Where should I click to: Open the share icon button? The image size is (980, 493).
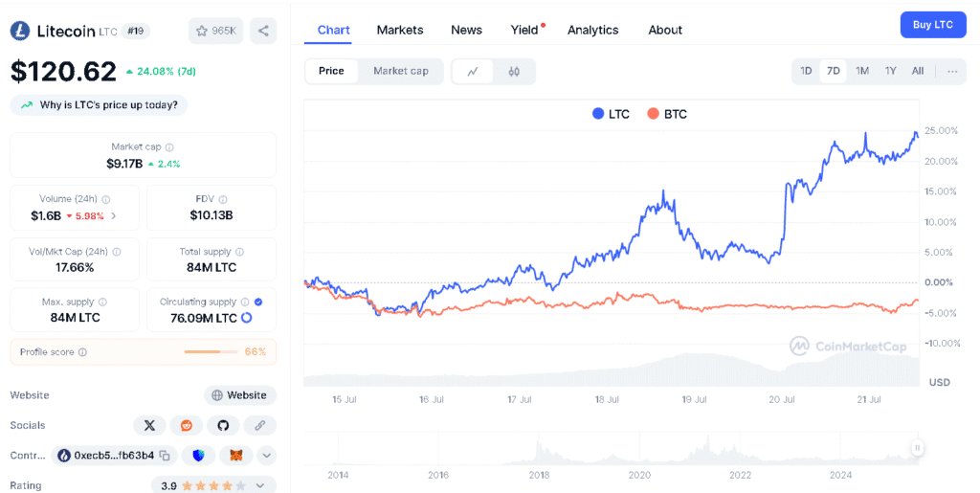pyautogui.click(x=263, y=31)
